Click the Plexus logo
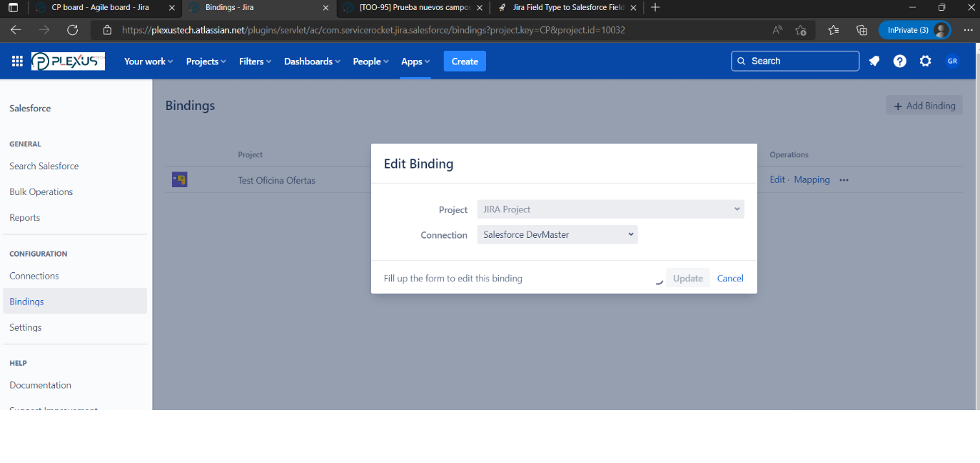 coord(69,61)
